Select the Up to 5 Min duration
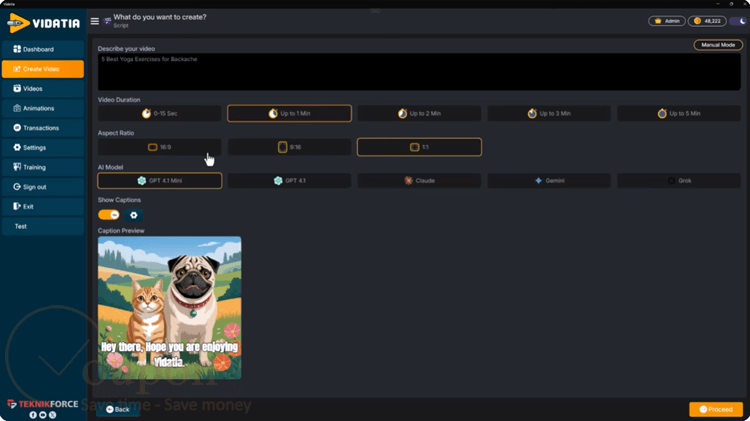The width and height of the screenshot is (750, 421). [679, 113]
